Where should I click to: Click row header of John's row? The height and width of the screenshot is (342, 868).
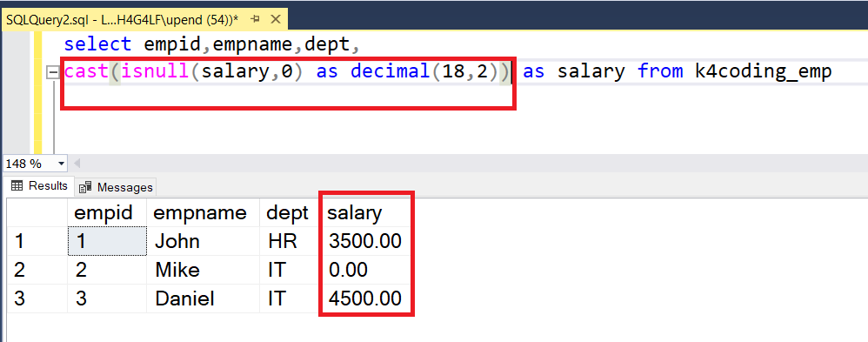tap(37, 241)
